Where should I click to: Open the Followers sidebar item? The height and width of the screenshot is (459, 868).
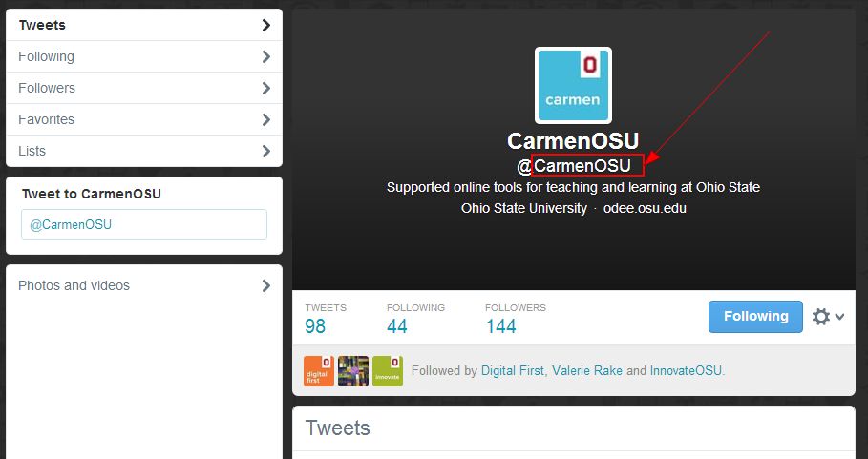[144, 88]
